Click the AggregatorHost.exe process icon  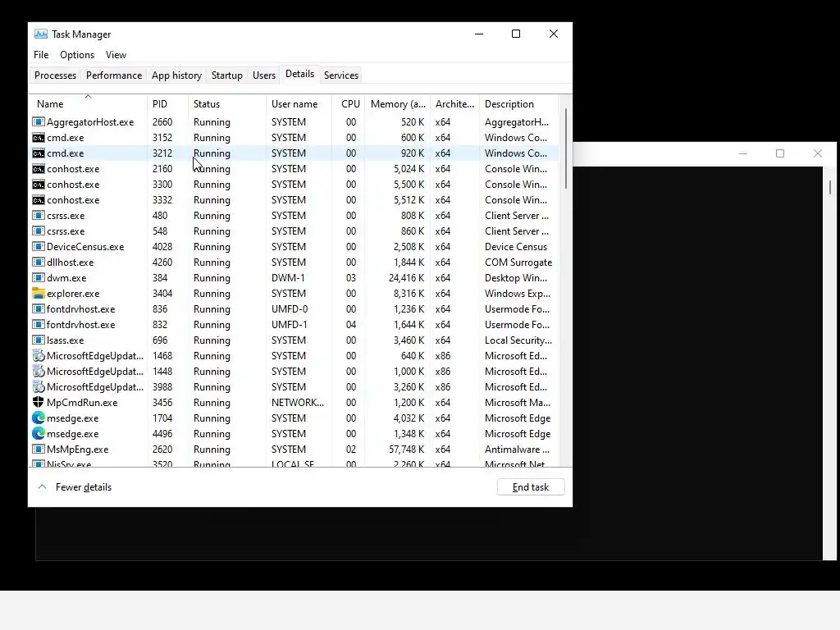38,122
